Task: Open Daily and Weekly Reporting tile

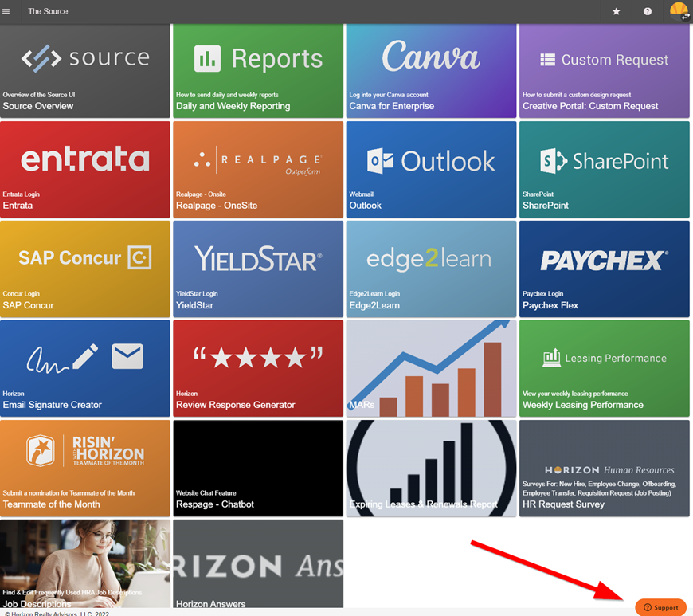Action: click(x=258, y=71)
